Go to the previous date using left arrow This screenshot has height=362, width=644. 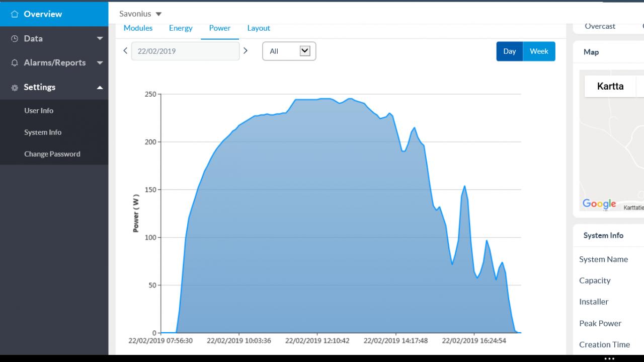[125, 50]
